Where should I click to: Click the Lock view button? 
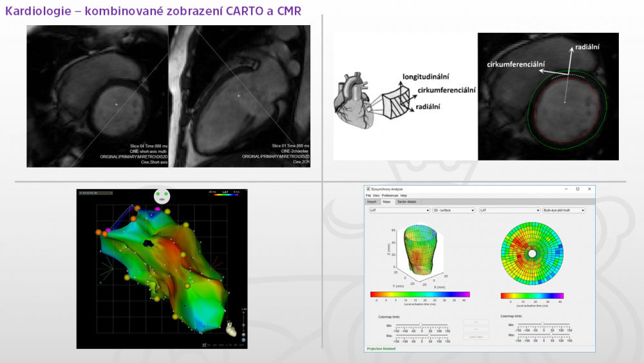pyautogui.click(x=476, y=337)
